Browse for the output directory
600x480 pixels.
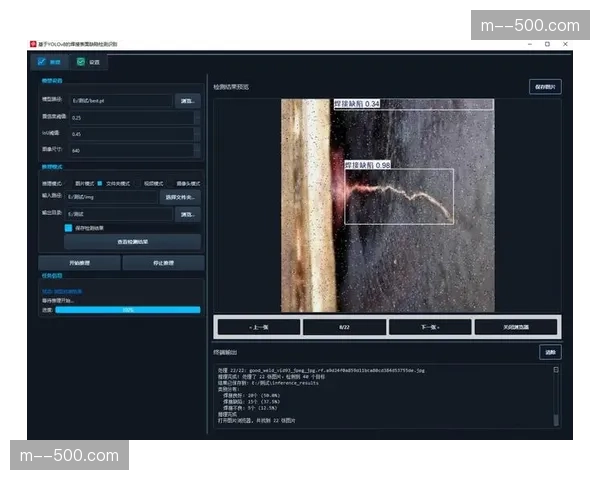[x=188, y=214]
